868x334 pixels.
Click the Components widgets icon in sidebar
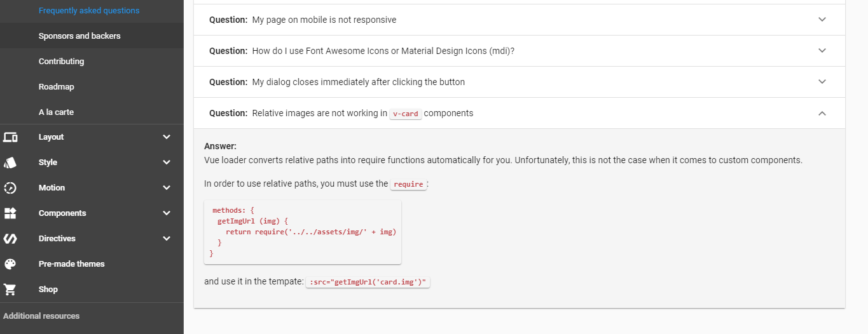point(10,213)
